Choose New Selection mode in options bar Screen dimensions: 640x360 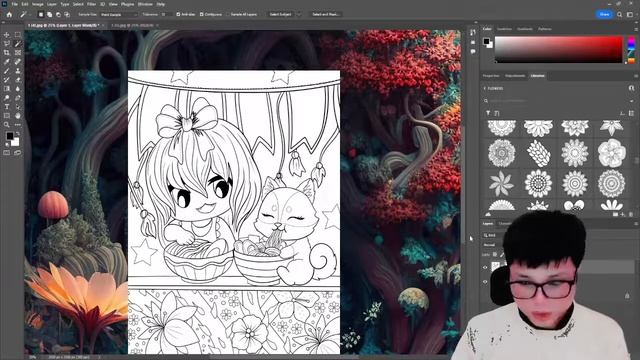pyautogui.click(x=40, y=14)
